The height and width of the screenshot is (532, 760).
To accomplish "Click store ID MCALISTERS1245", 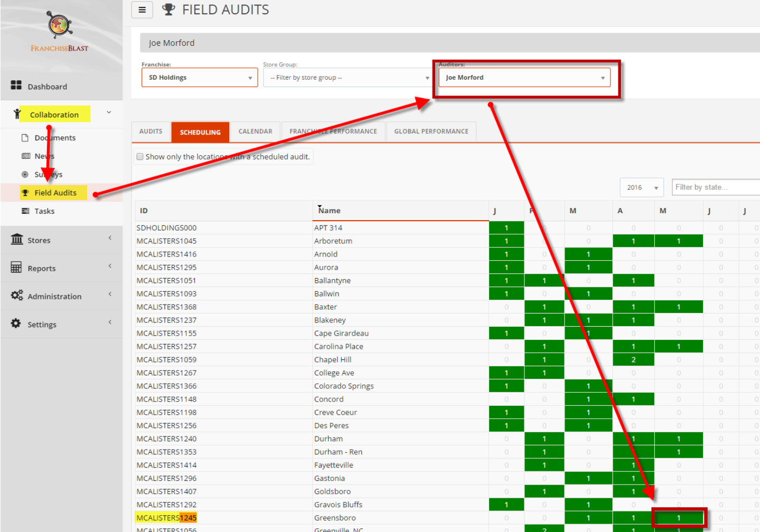I will 166,518.
